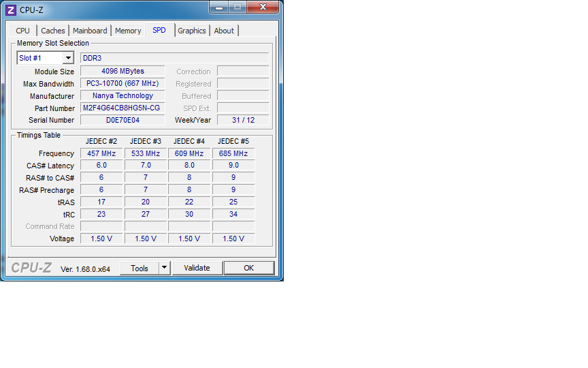
Task: Select the Memory tab
Action: (x=128, y=31)
